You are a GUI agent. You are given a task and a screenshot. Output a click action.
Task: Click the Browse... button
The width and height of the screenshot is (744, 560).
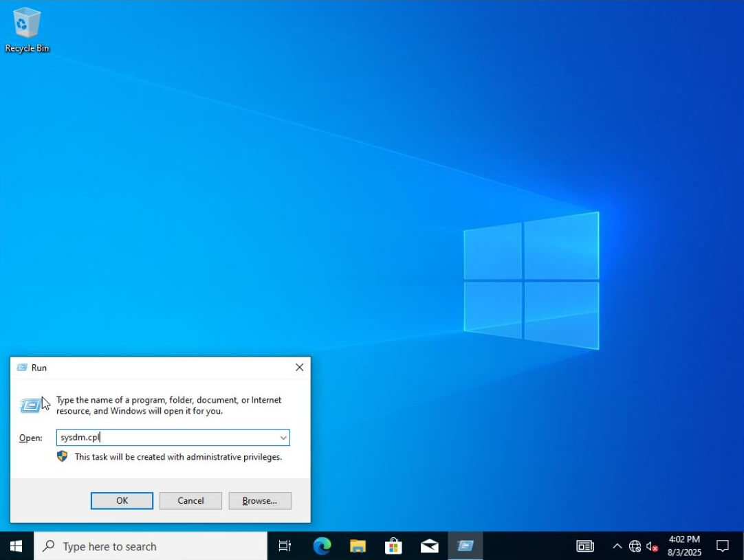click(x=260, y=501)
